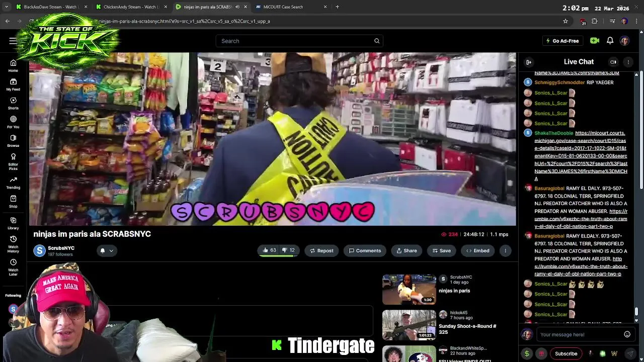644x362 pixels.
Task: Open the three-dot more actions under the video
Action: (x=506, y=250)
